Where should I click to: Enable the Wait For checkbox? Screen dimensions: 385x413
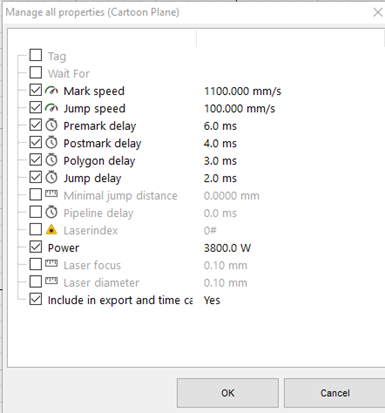(x=36, y=72)
